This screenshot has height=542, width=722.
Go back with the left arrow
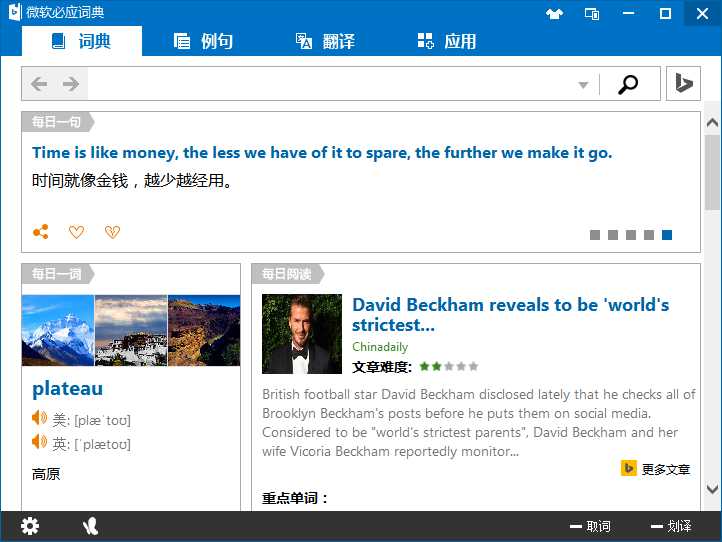tap(39, 84)
